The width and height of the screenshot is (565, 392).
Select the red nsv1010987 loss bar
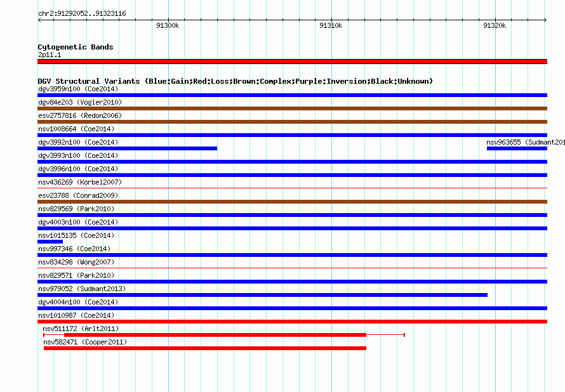coord(292,322)
